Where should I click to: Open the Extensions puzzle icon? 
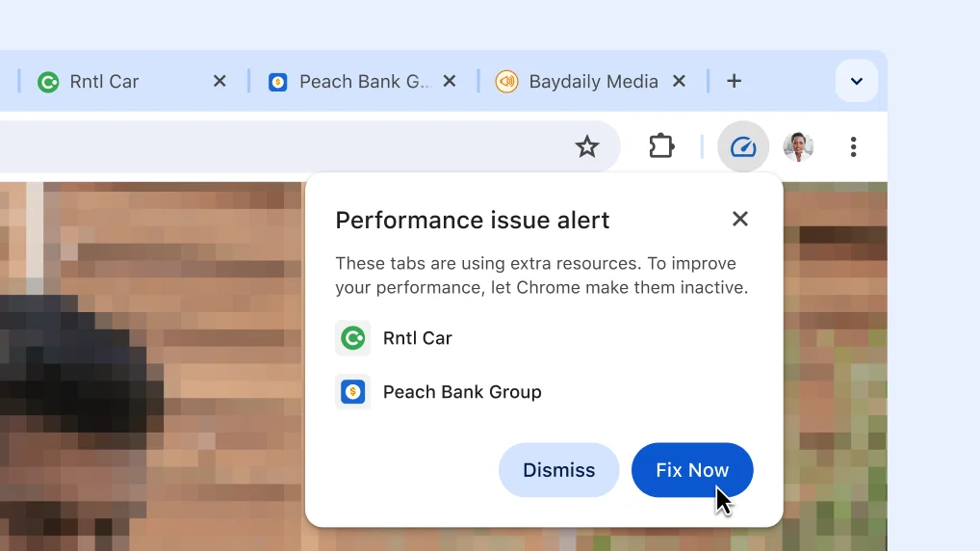661,147
